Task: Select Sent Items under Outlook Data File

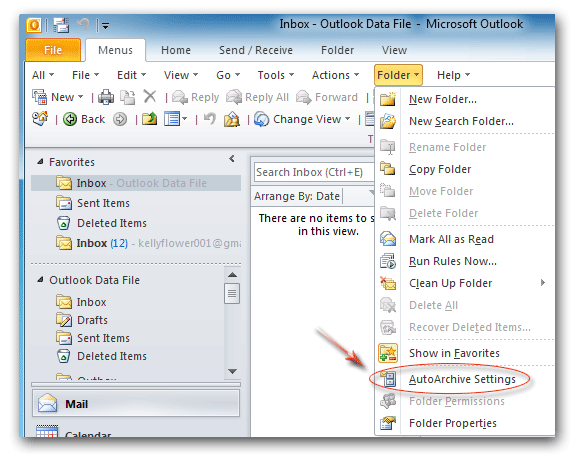Action: [93, 338]
